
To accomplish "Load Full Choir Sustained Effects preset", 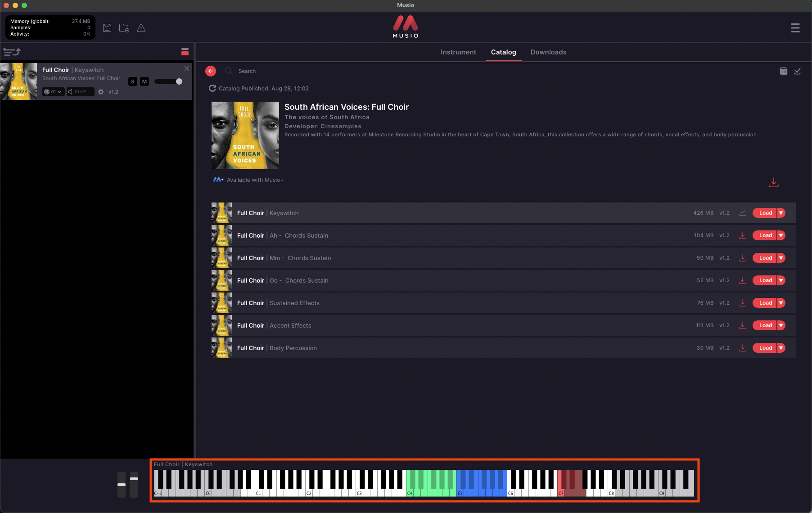I will (x=765, y=303).
